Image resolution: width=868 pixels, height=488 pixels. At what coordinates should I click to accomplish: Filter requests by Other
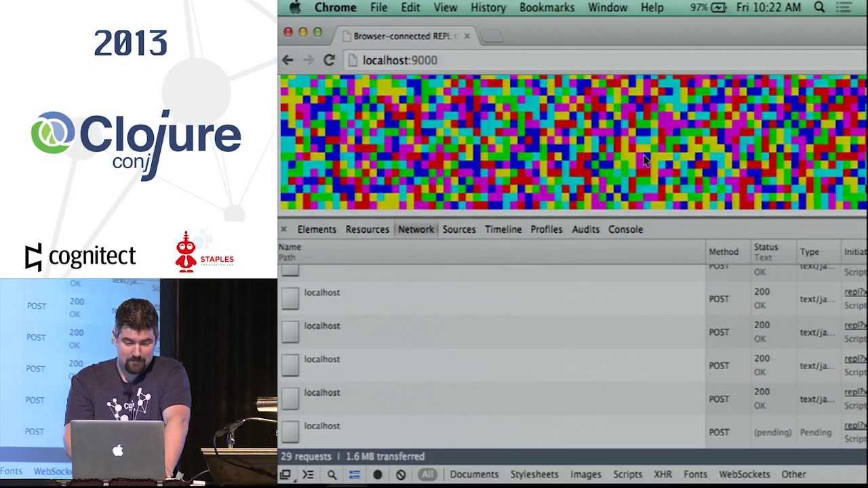click(x=793, y=474)
